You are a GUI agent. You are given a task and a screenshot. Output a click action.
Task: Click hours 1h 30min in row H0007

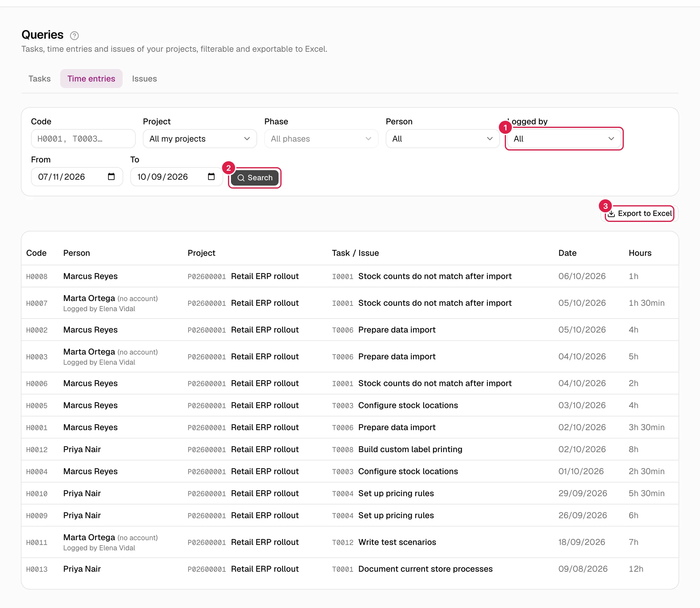(x=646, y=303)
